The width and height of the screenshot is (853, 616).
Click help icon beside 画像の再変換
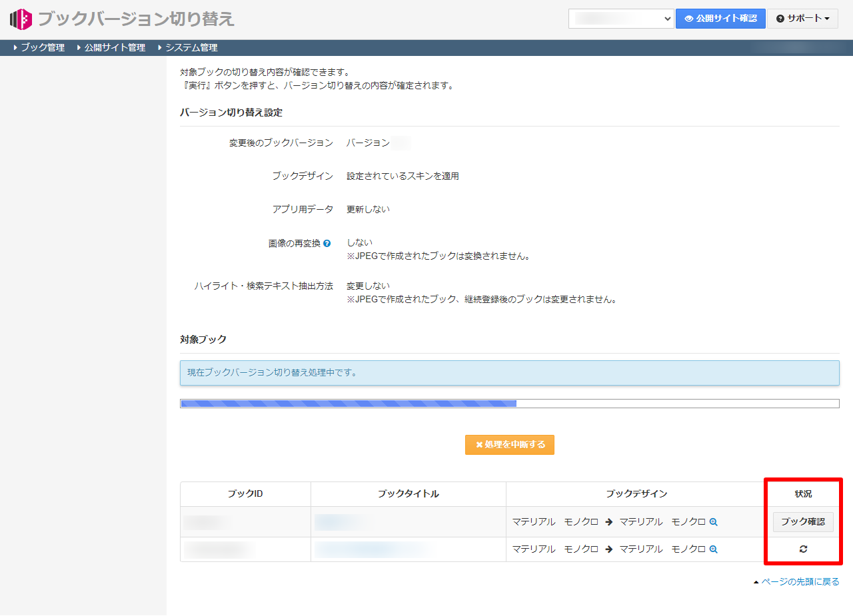[327, 244]
